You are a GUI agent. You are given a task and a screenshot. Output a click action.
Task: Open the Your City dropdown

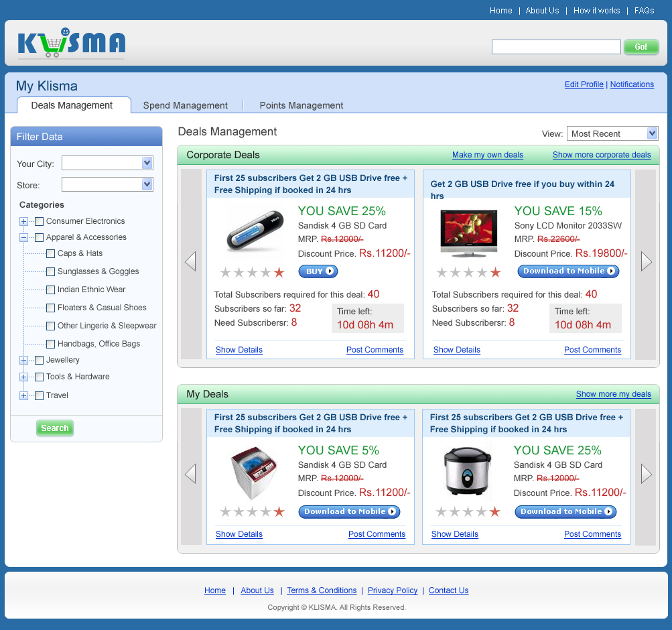108,163
